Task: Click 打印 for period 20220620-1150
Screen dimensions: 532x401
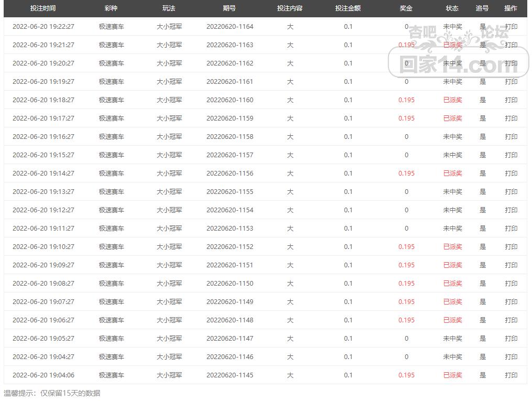Action: pyautogui.click(x=511, y=283)
